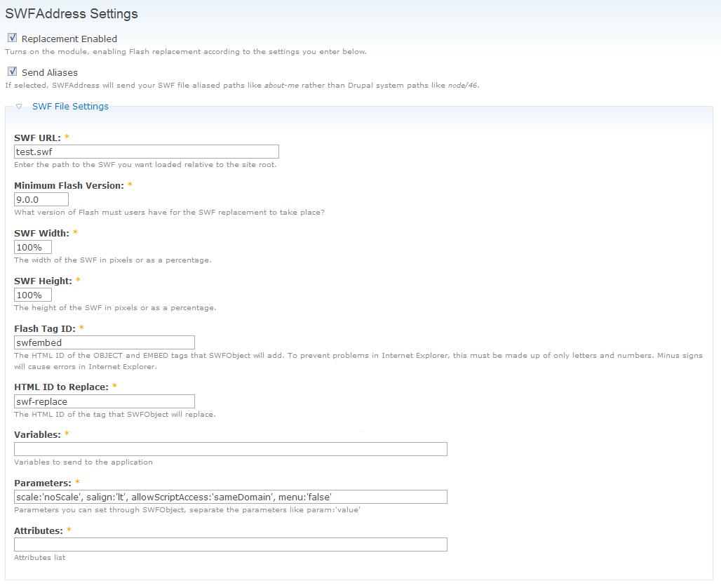Focus the SWF URL text field

[x=146, y=152]
